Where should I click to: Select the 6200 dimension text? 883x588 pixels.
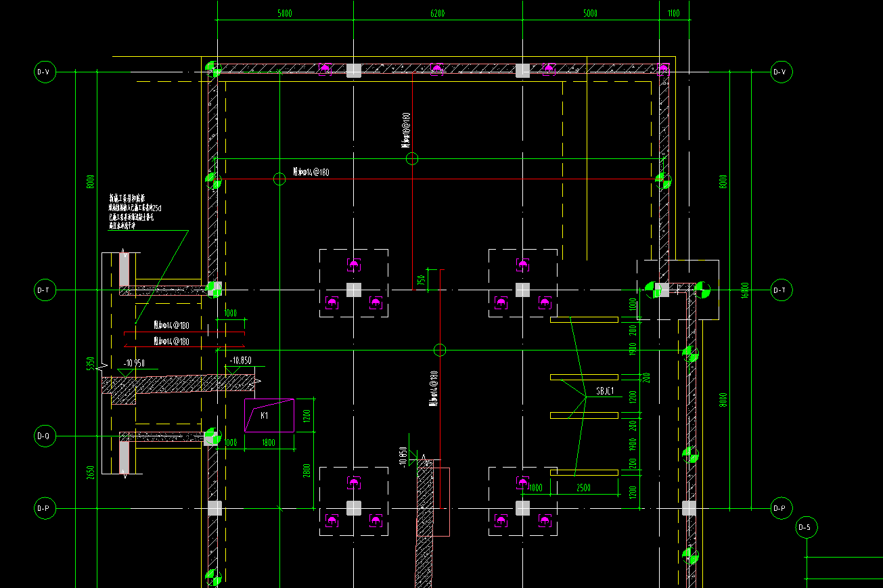click(438, 14)
